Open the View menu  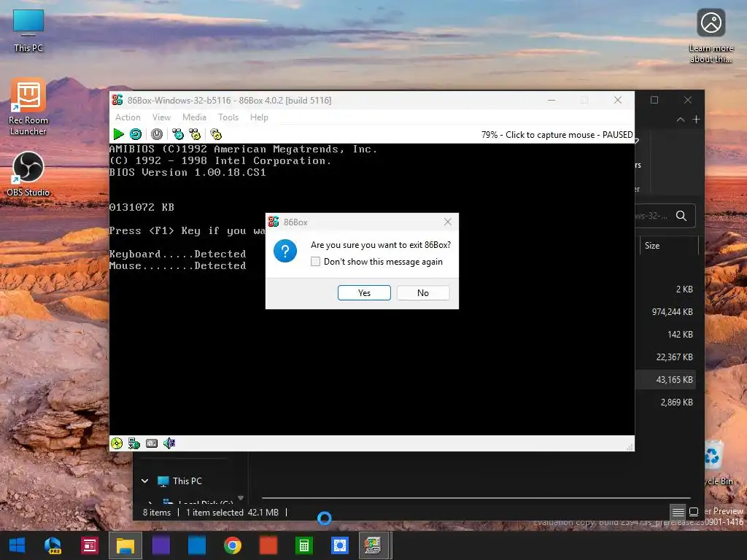coord(161,117)
